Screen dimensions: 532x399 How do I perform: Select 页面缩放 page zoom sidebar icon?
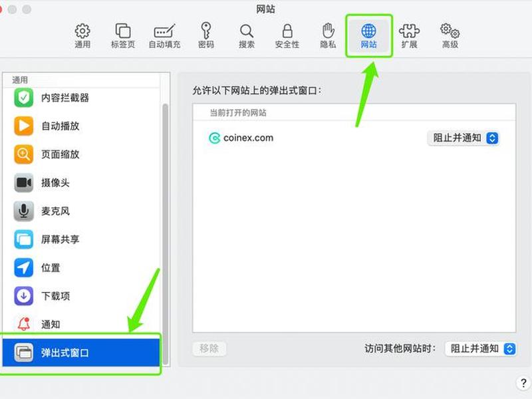click(x=23, y=154)
